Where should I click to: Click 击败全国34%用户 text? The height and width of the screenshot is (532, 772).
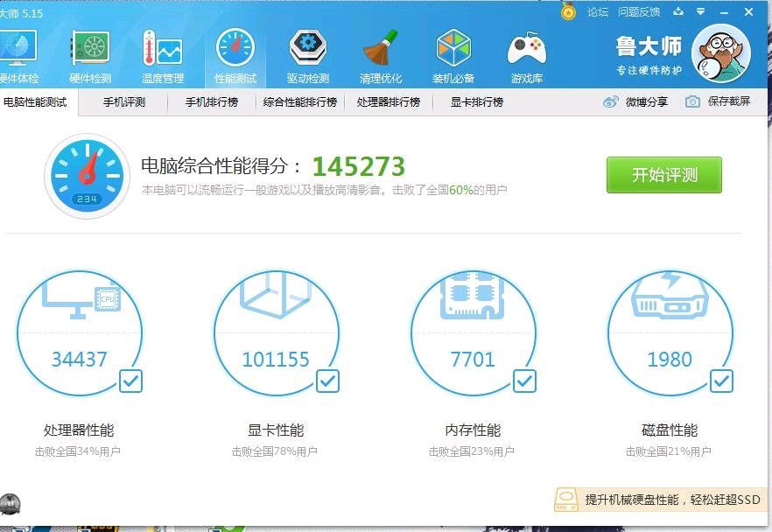[x=78, y=451]
